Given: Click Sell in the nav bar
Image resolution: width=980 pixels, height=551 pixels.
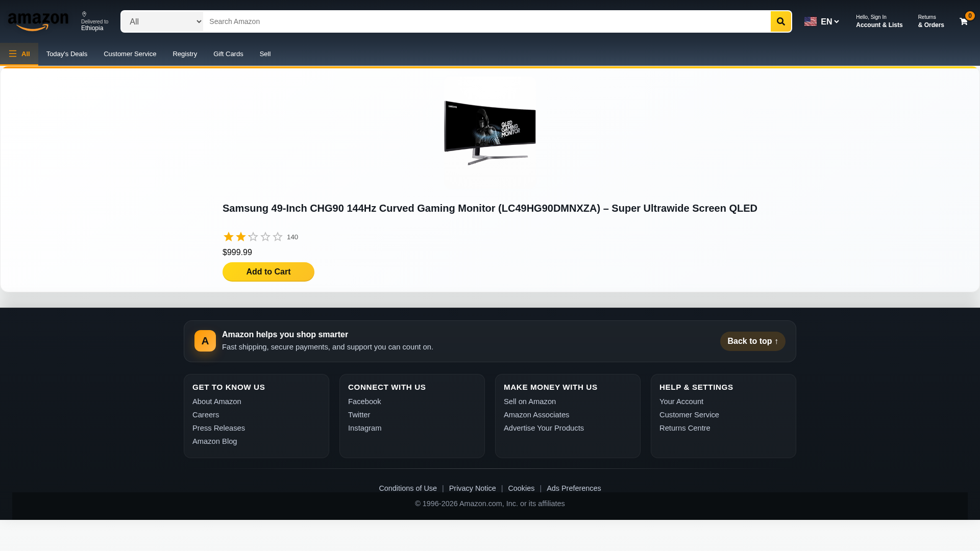Looking at the screenshot, I should point(265,54).
